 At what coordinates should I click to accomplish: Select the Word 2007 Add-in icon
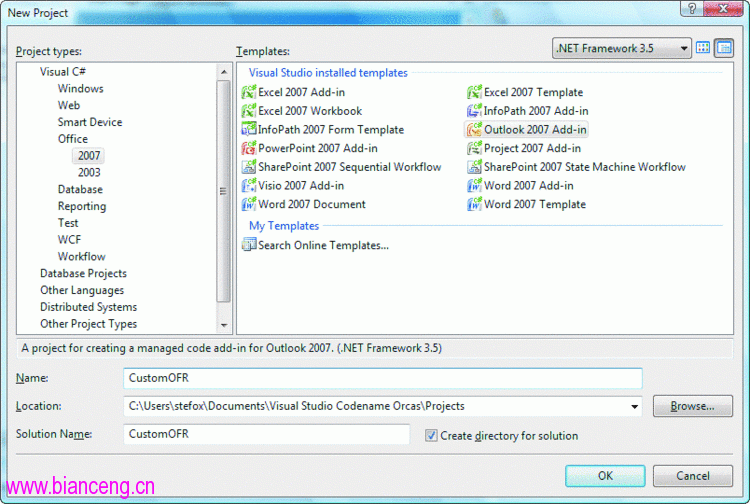[474, 185]
